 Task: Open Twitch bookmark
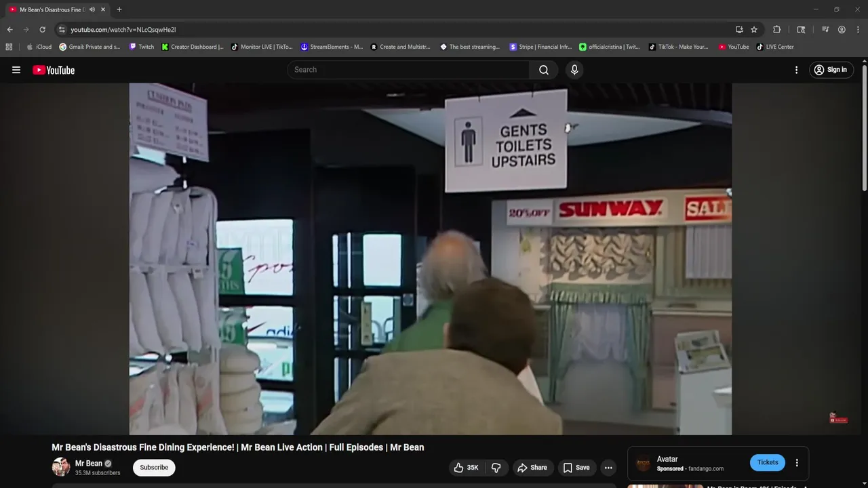point(142,47)
